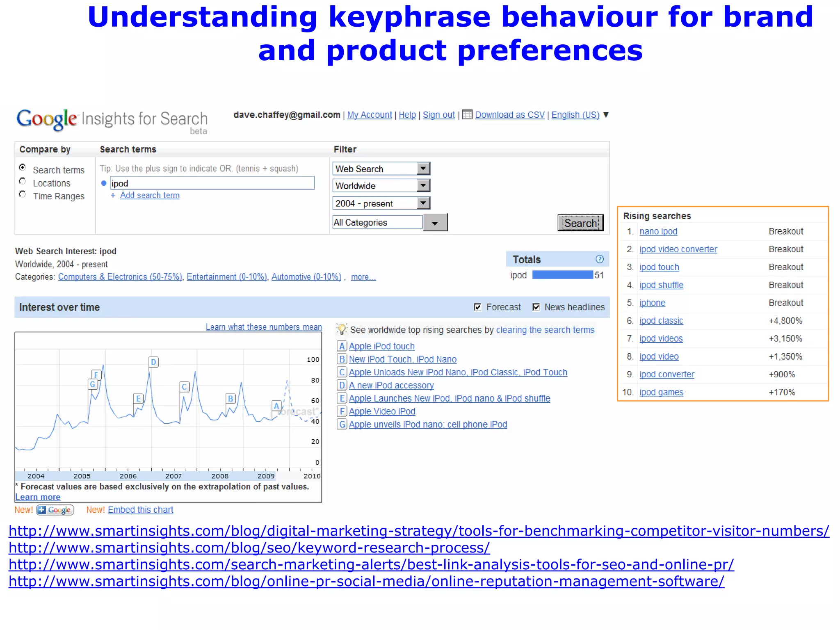Select headline marker A in the legend
The height and width of the screenshot is (630, 840).
[342, 346]
